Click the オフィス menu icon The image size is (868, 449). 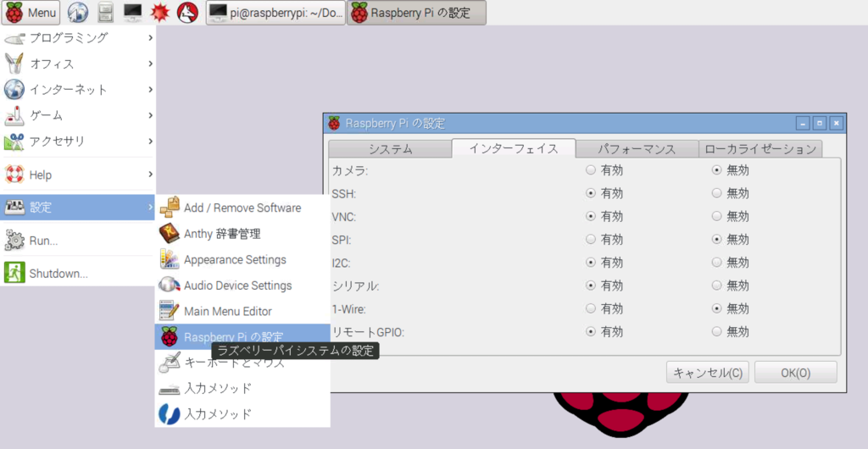[14, 64]
